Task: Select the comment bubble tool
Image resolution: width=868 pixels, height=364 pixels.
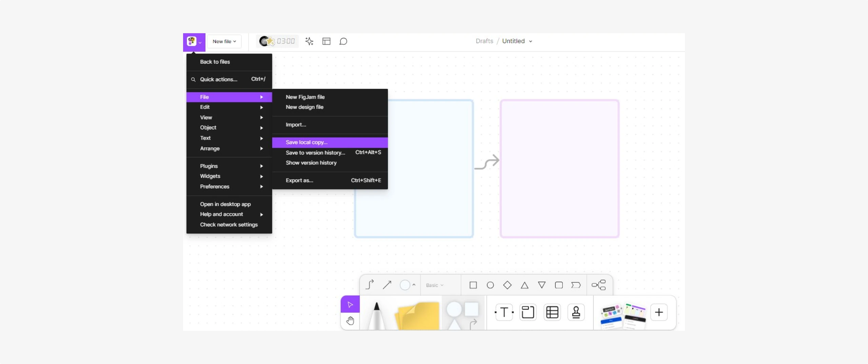Action: click(343, 41)
